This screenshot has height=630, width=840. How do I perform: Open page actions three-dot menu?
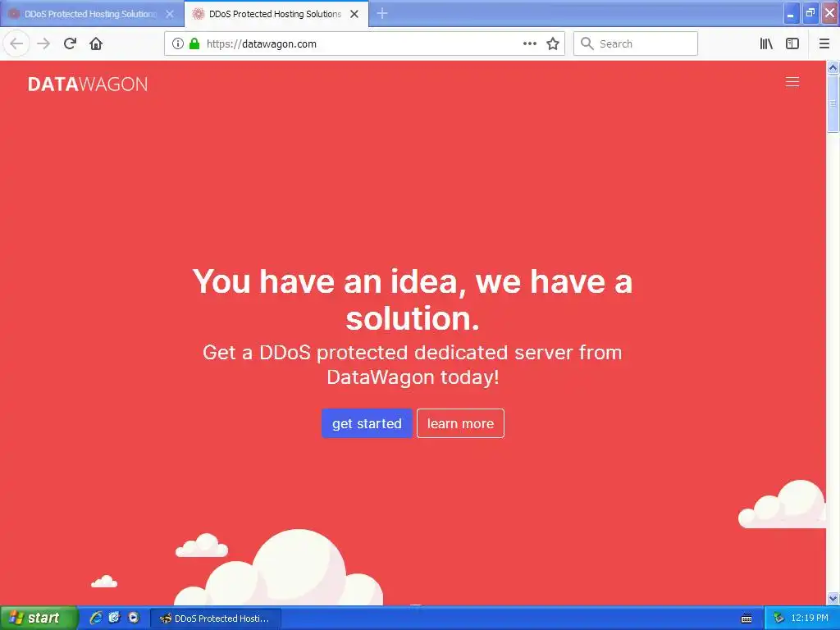click(x=529, y=43)
